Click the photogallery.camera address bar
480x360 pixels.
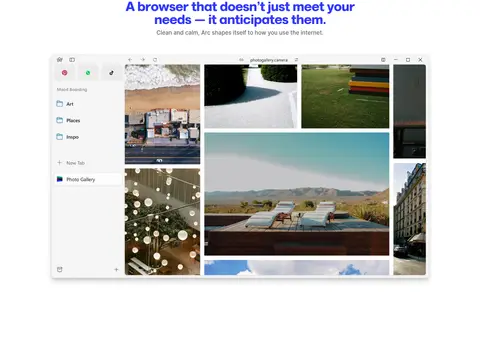pyautogui.click(x=269, y=60)
